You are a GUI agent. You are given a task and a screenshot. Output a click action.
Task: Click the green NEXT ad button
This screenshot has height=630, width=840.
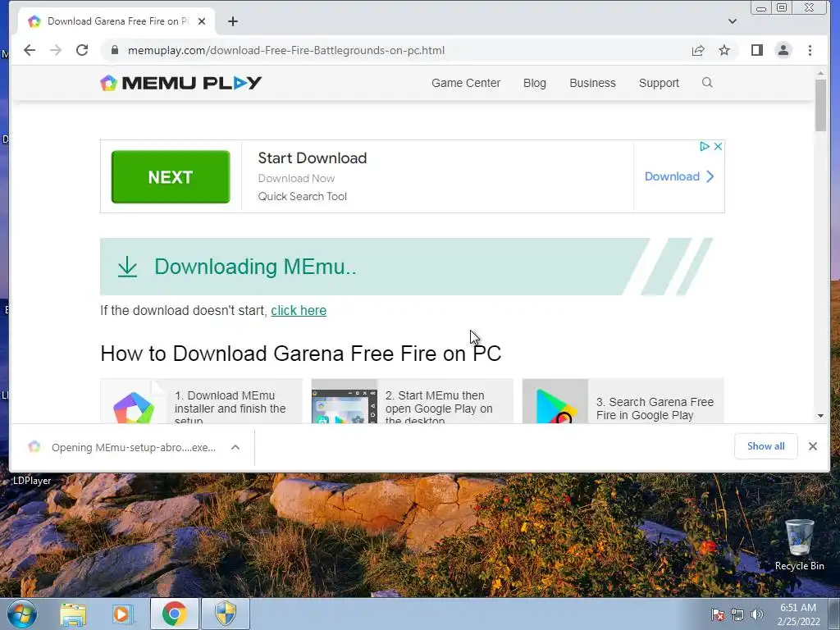pyautogui.click(x=171, y=177)
